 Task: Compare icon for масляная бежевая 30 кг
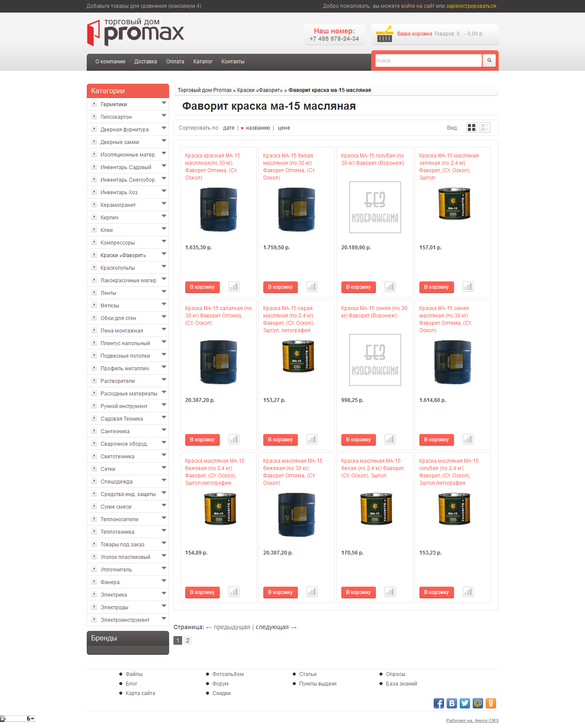click(x=312, y=592)
